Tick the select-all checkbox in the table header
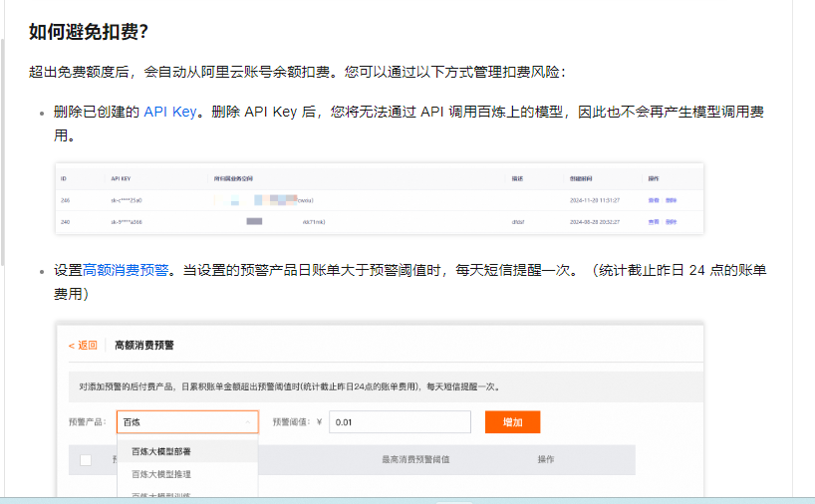Viewport: 815px width, 504px height. pyautogui.click(x=86, y=460)
